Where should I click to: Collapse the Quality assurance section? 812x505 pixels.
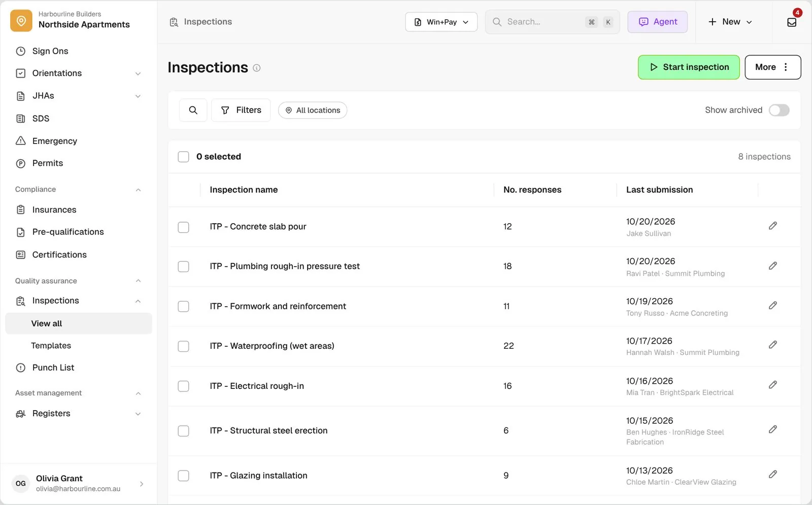pyautogui.click(x=138, y=281)
